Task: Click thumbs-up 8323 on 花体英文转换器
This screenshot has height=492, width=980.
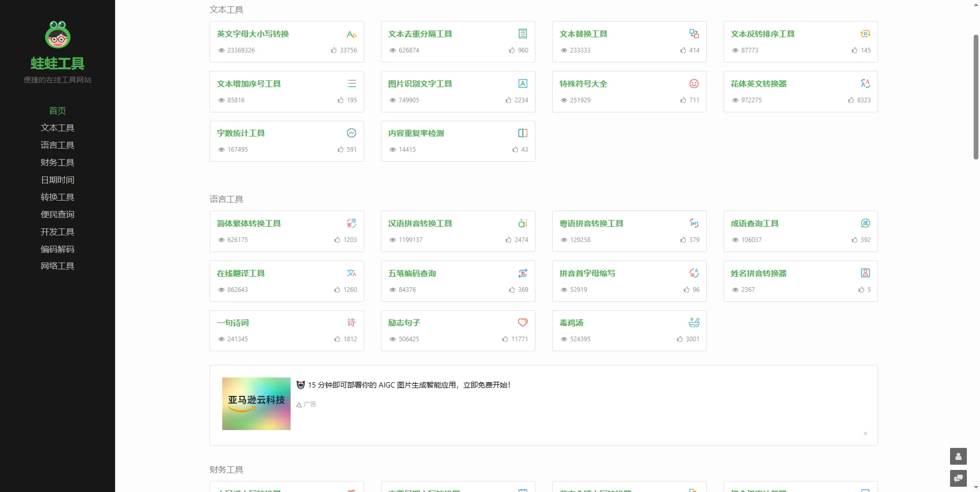Action: pyautogui.click(x=859, y=100)
